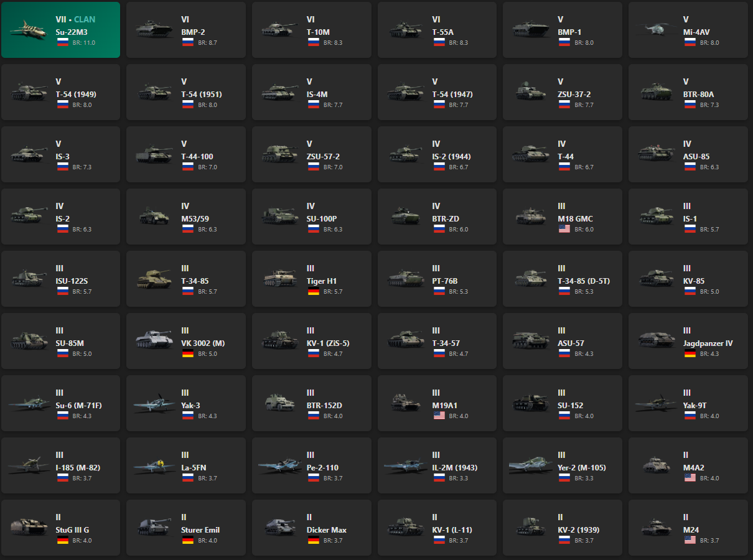Select the highlighted Su-22M3 clan vehicle card

coord(60,30)
